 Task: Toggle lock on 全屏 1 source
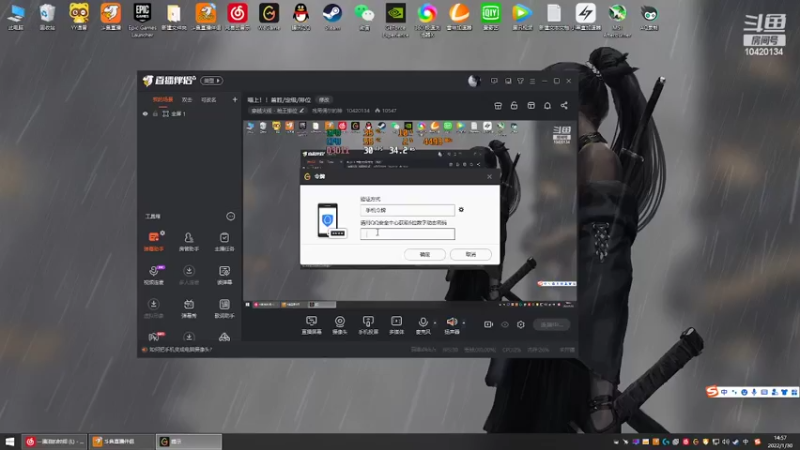point(155,114)
